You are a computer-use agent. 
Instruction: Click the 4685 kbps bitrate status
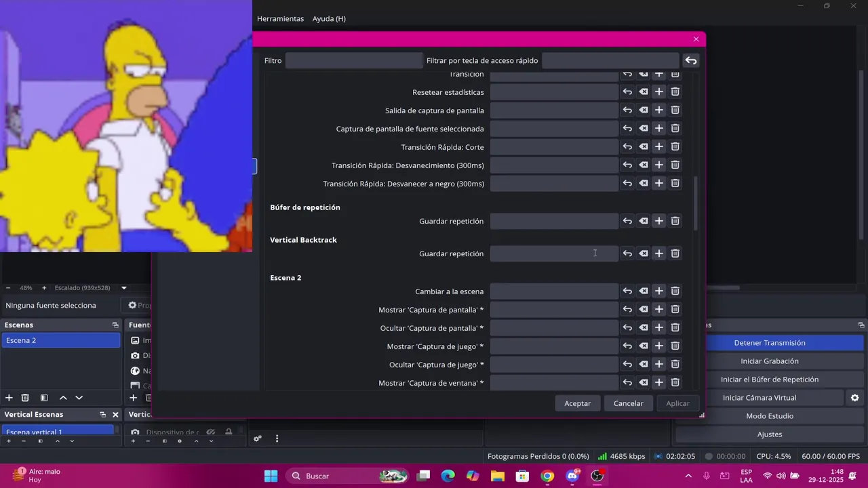(621, 457)
